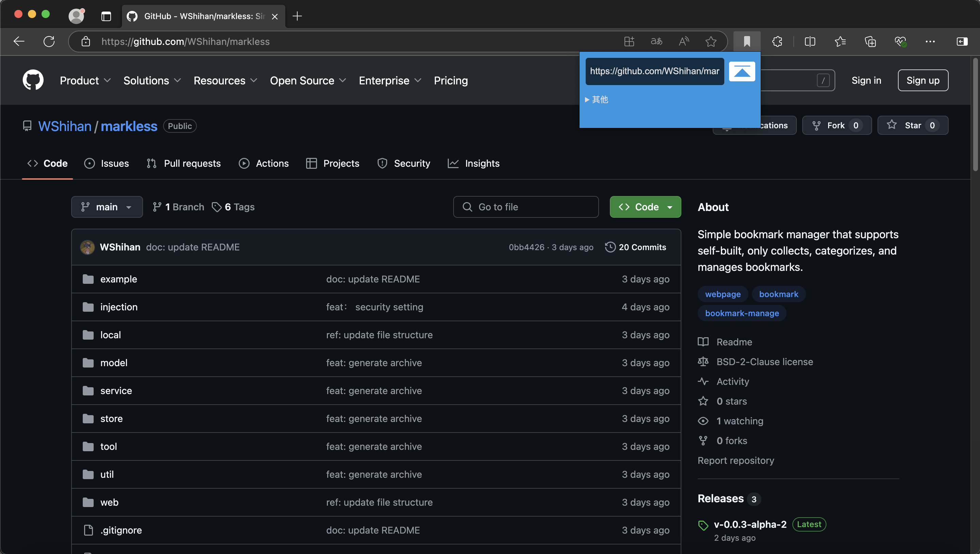Screen dimensions: 980x554
Task: Open the green Code dropdown
Action: (x=645, y=207)
